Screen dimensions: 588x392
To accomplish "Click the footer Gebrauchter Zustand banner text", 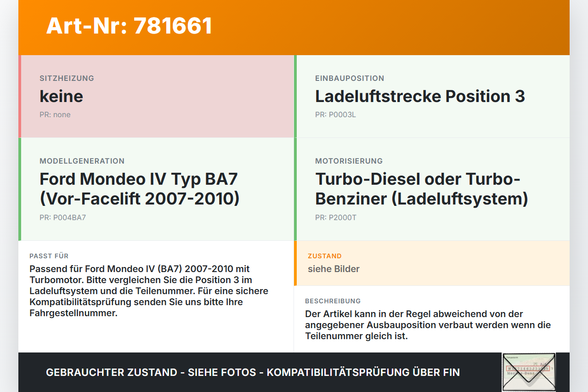I will 253,372.
